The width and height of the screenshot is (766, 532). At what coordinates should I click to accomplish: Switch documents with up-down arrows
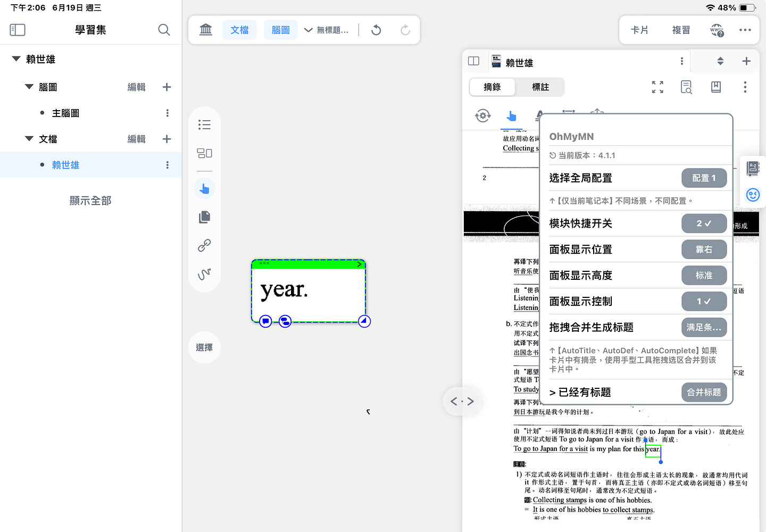[720, 61]
